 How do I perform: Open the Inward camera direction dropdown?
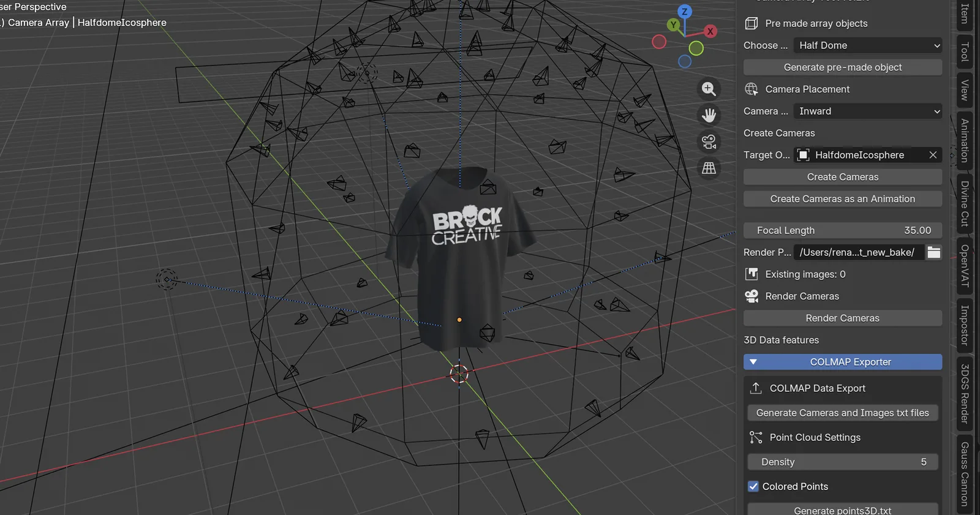(868, 111)
